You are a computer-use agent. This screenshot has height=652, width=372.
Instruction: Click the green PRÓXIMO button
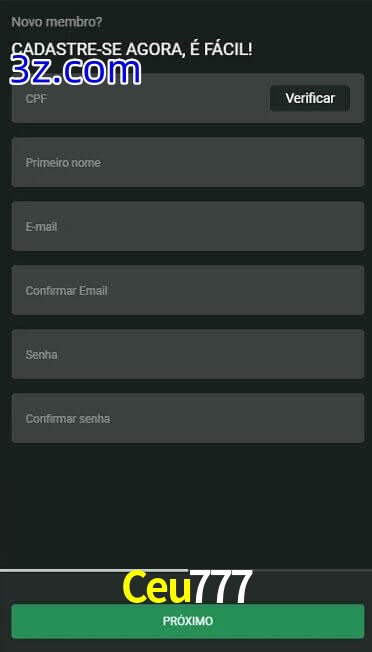point(188,621)
